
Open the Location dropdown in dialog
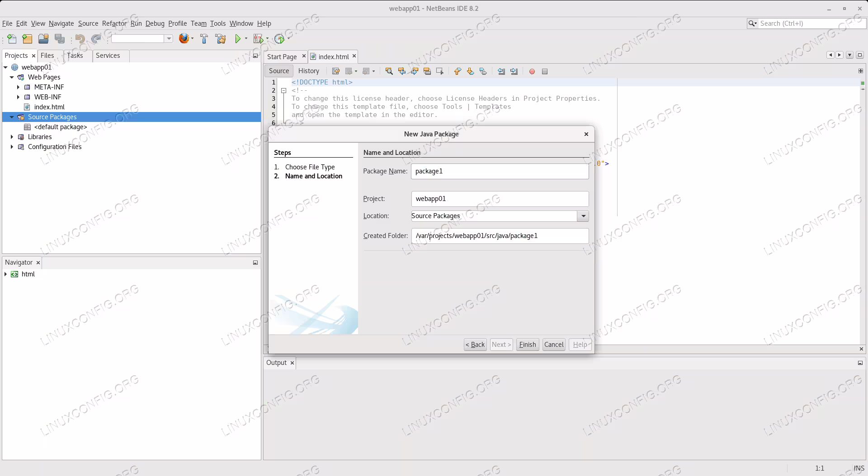point(583,216)
